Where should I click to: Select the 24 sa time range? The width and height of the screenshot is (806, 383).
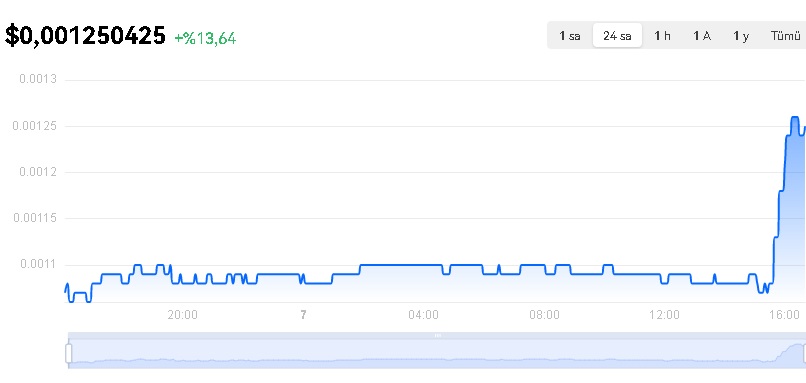[x=617, y=35]
